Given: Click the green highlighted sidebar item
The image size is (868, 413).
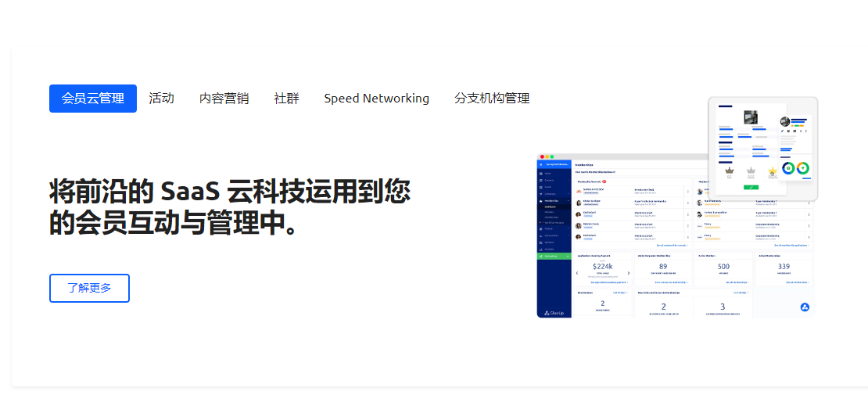Looking at the screenshot, I should [x=554, y=256].
